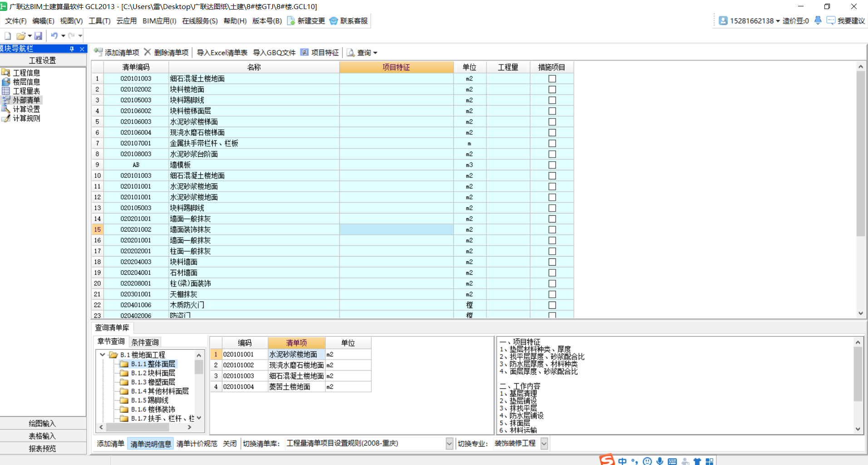Click the 清单说明信息 button
868x465 pixels.
tap(151, 444)
